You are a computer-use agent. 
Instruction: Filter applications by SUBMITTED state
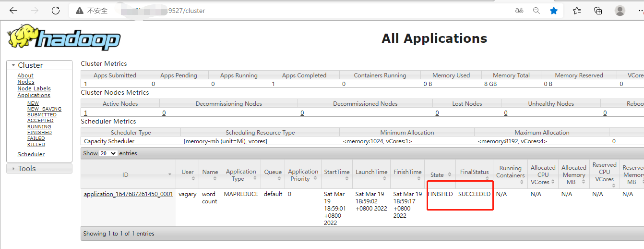(x=42, y=115)
